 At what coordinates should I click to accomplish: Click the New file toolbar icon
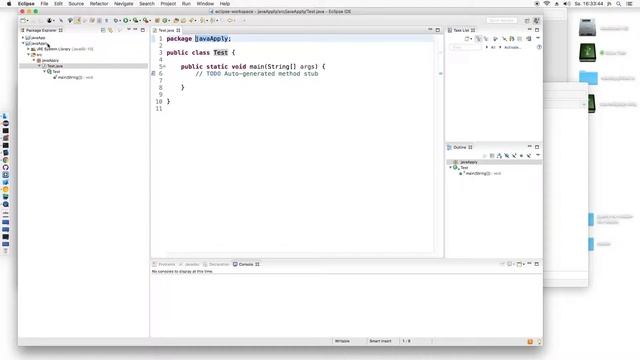(x=23, y=20)
